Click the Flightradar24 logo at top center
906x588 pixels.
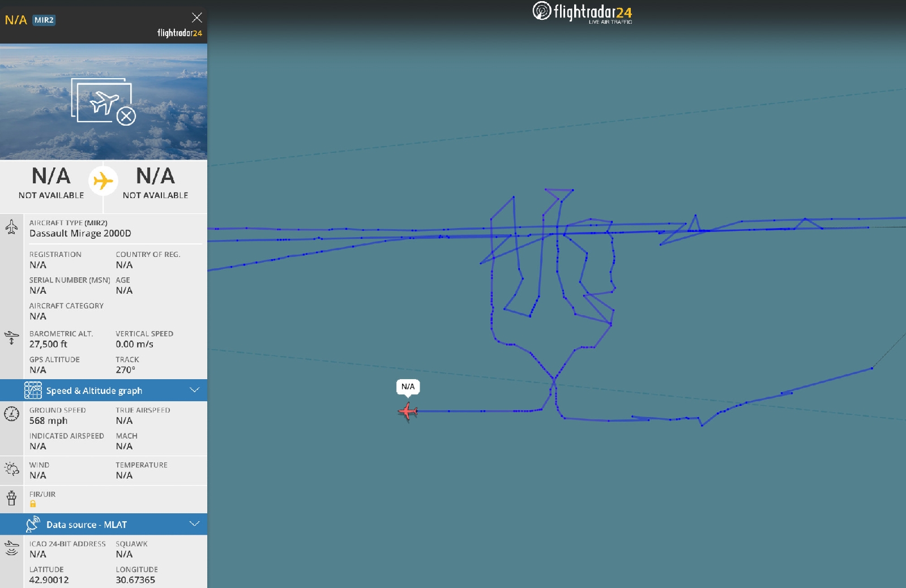582,12
